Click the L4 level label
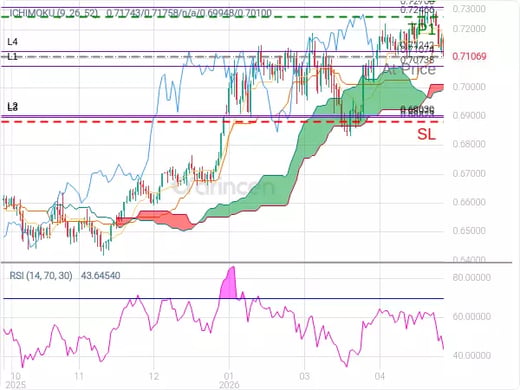 [12, 42]
